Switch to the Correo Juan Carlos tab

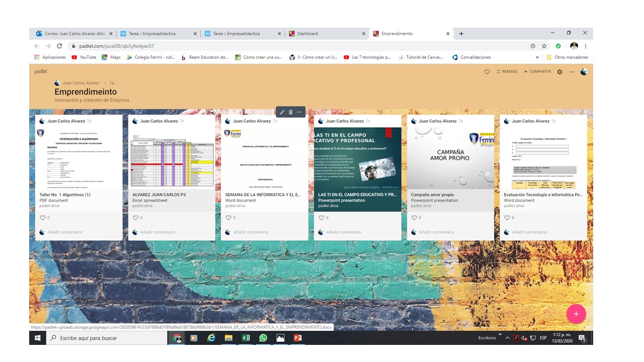(x=74, y=34)
